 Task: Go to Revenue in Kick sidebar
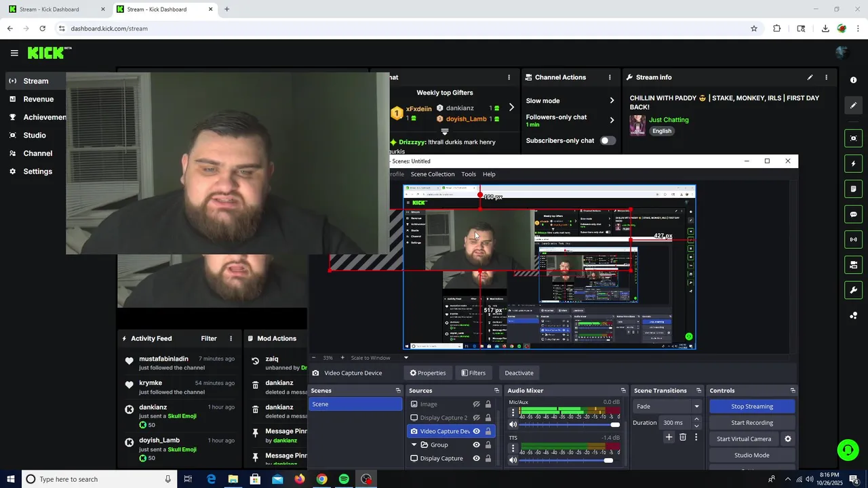[x=38, y=99]
